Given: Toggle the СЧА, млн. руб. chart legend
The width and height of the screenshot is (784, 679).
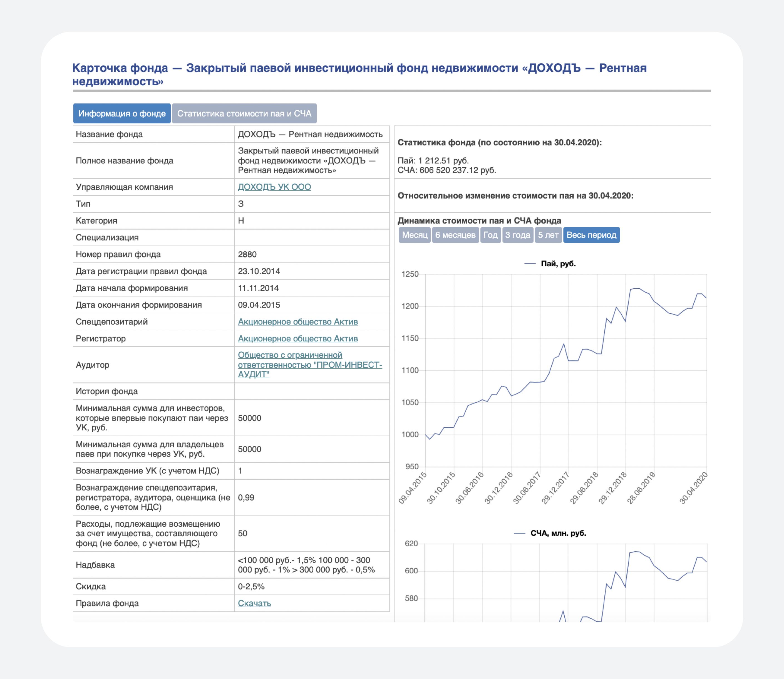Looking at the screenshot, I should click(550, 533).
